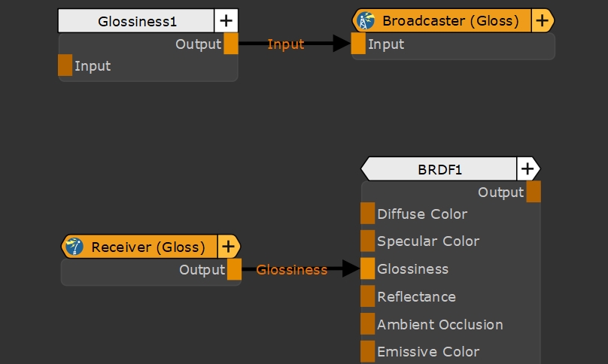Click Glossiness1 Input port square
This screenshot has width=608, height=364.
tap(65, 65)
